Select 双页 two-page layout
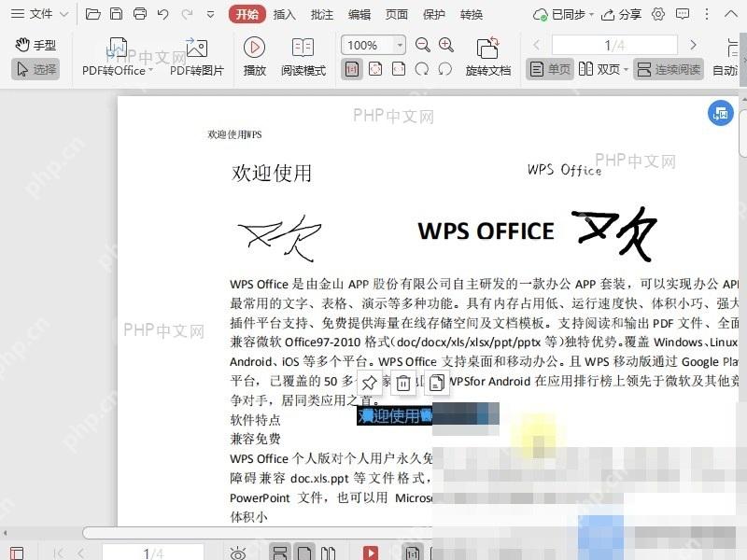This screenshot has height=560, width=747. (599, 69)
